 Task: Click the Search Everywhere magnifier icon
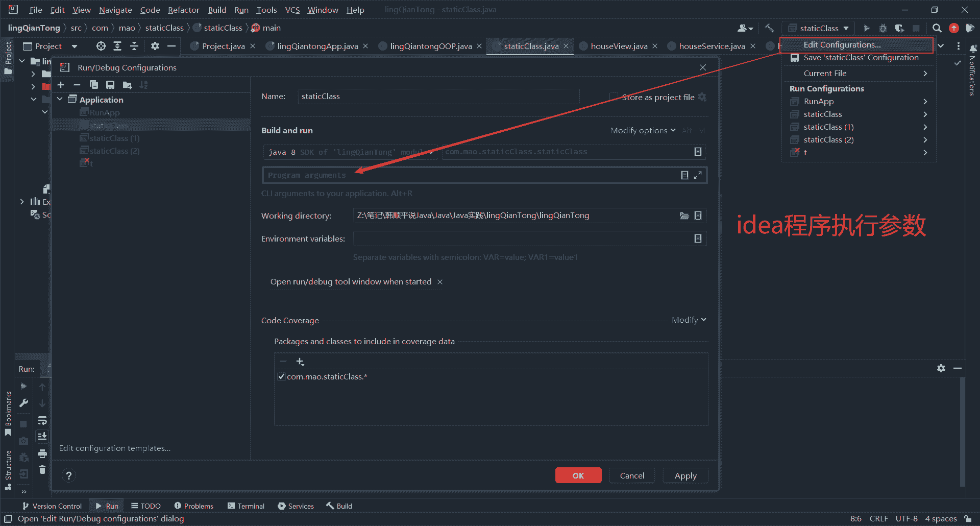(937, 28)
